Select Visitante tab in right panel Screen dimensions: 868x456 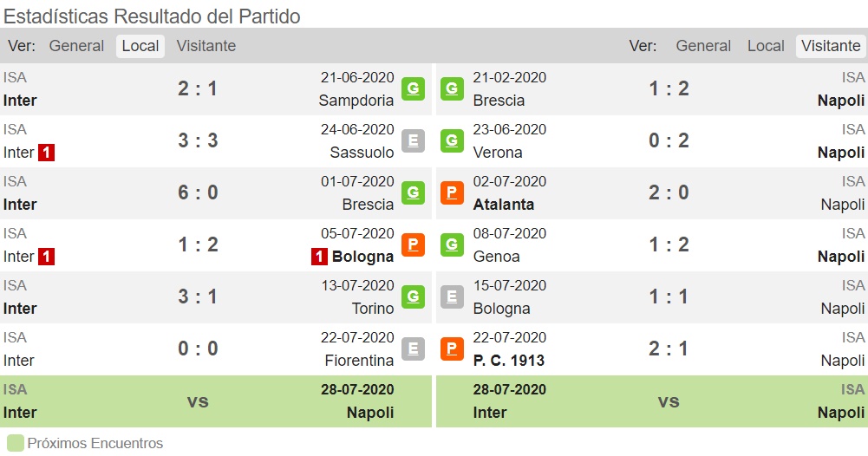(831, 46)
